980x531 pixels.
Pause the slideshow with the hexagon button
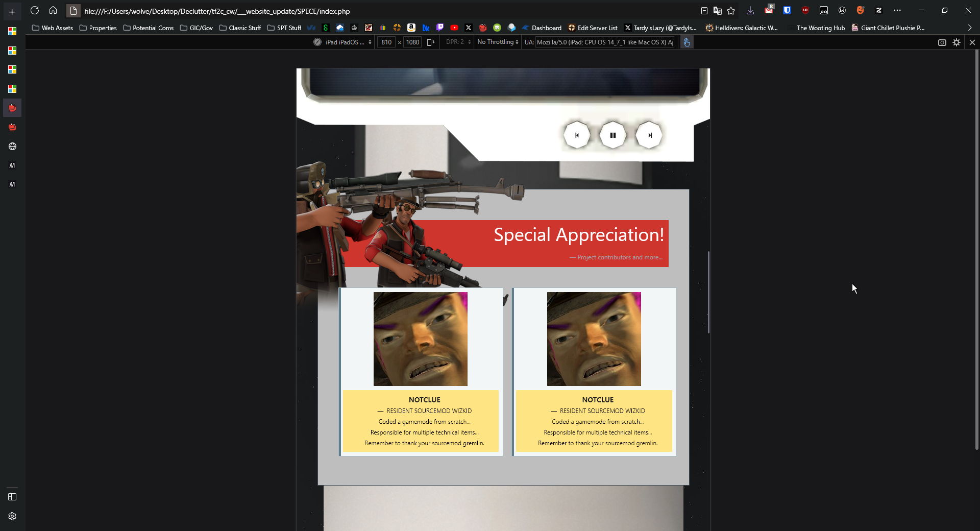coord(613,135)
